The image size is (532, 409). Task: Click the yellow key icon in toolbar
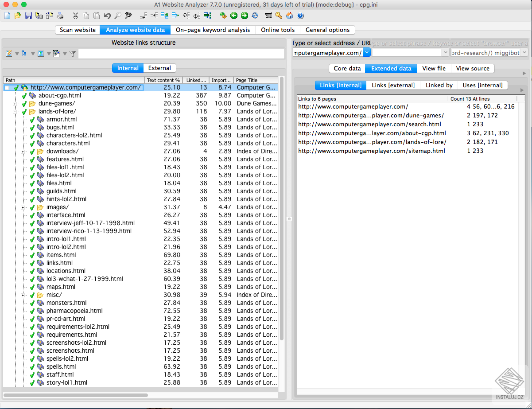[x=280, y=16]
